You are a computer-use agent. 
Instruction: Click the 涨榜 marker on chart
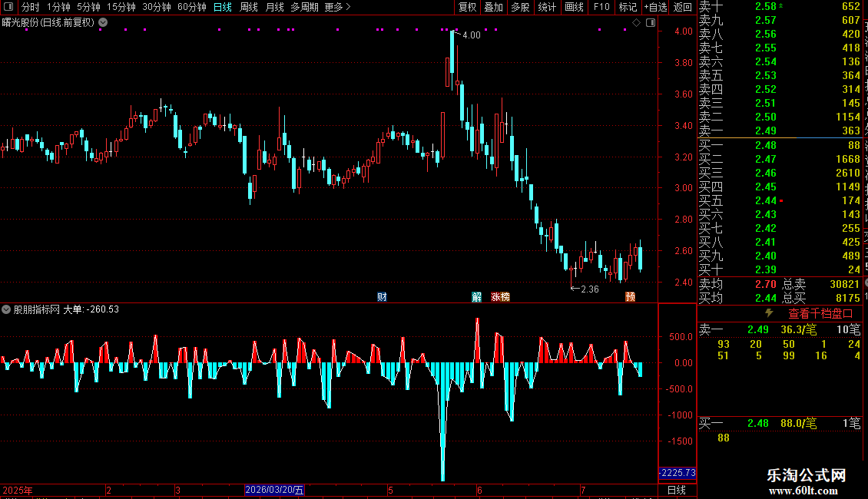pyautogui.click(x=500, y=297)
